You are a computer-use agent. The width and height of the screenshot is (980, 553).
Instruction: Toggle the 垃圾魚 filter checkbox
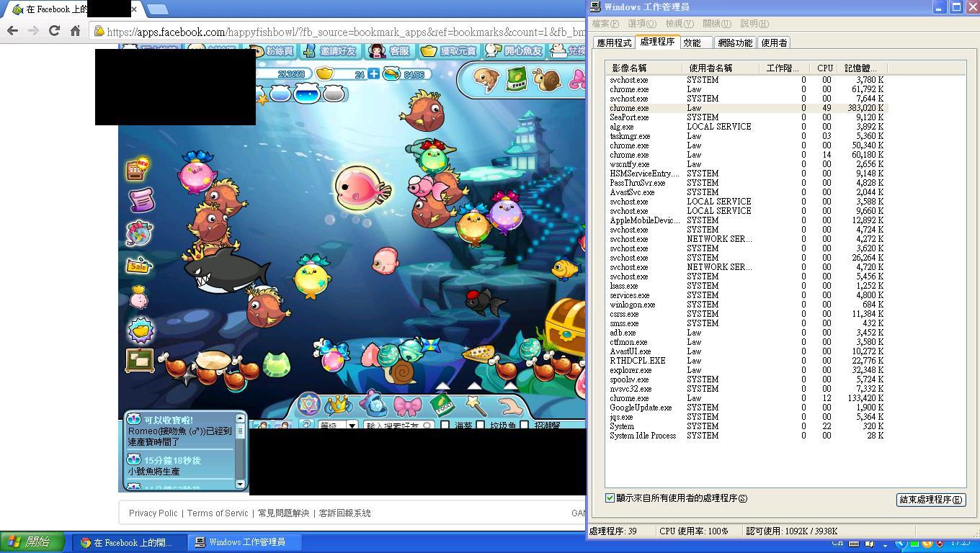pyautogui.click(x=481, y=426)
